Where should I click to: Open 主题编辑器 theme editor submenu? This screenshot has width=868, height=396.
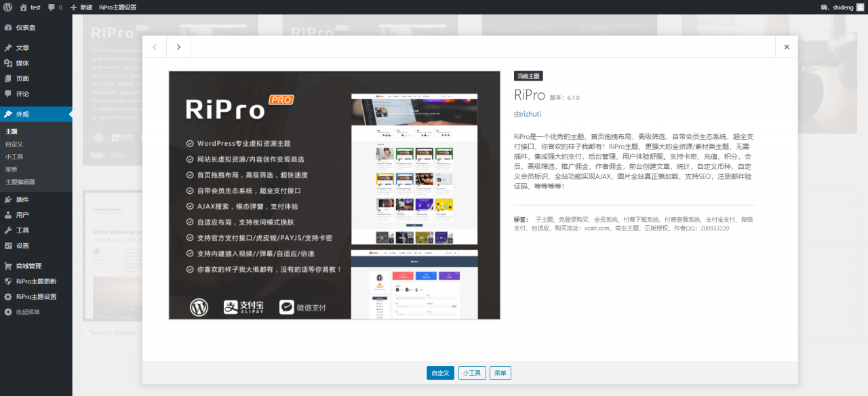pos(20,182)
